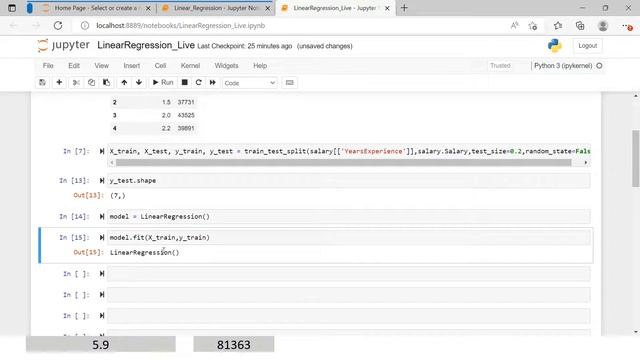The height and width of the screenshot is (360, 640).
Task: Open the File menu
Action: click(48, 66)
